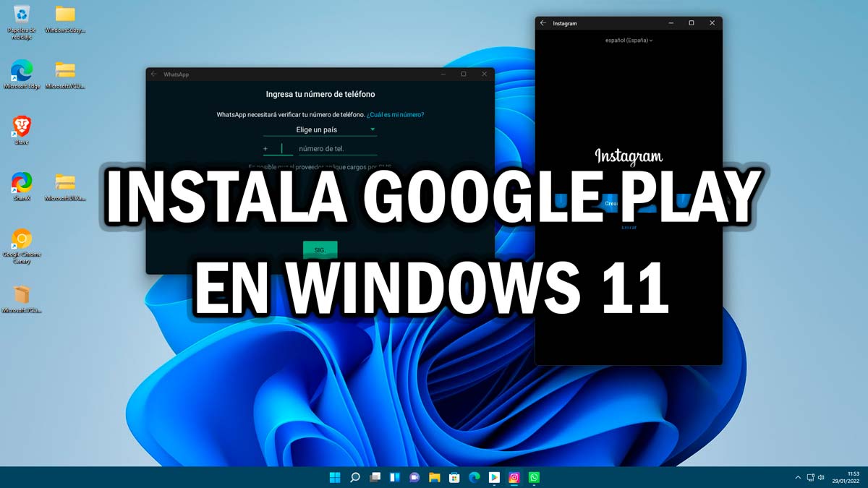
Task: Select the ShareX desktop shortcut
Action: pos(22,187)
